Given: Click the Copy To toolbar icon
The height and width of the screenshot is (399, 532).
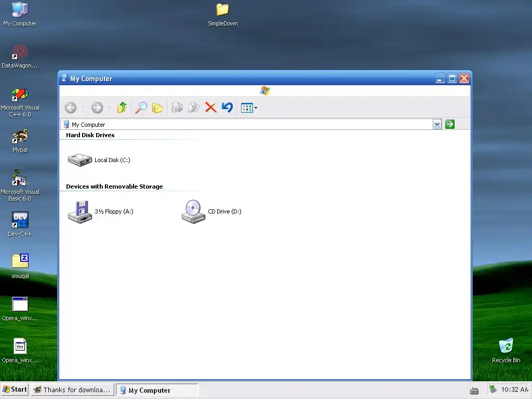Looking at the screenshot, I should point(194,108).
